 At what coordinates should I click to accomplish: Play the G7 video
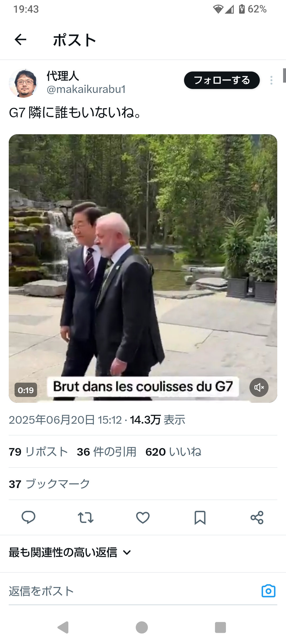click(x=143, y=269)
